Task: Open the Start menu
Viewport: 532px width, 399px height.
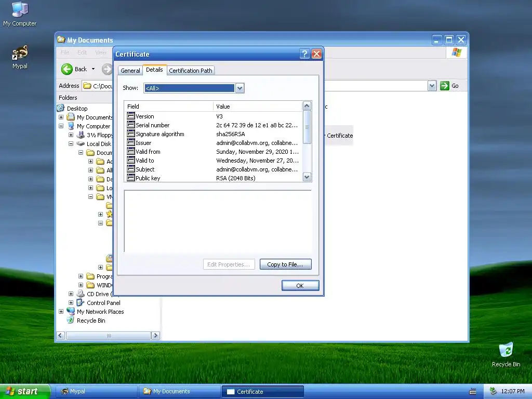Action: pyautogui.click(x=25, y=392)
